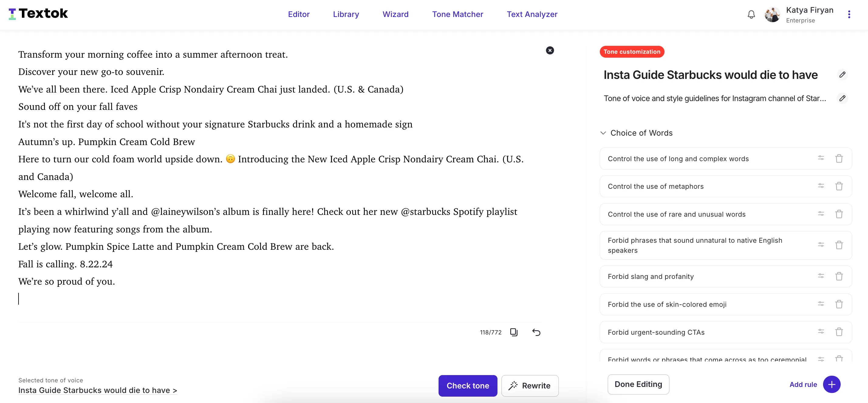Open the Tone Matcher tab
868x403 pixels.
457,15
